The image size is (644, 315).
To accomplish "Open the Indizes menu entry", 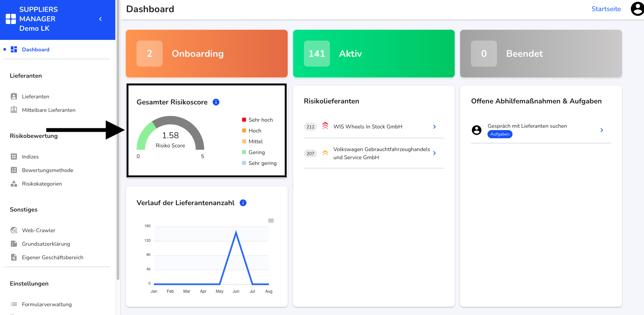I will click(x=30, y=156).
